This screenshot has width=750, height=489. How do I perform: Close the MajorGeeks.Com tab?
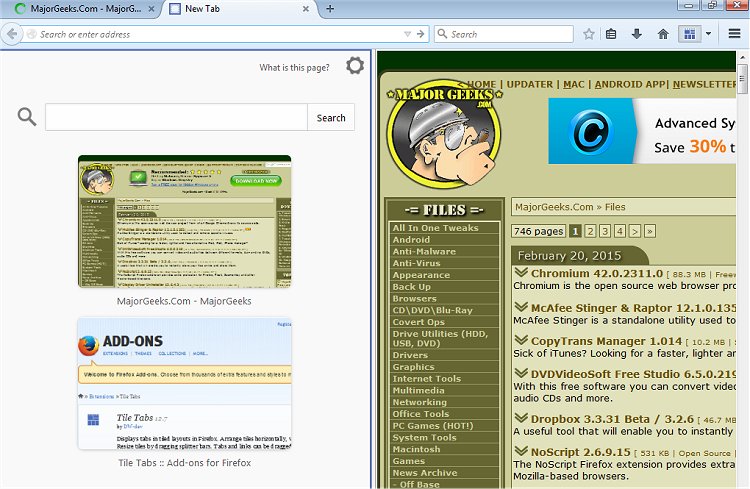click(x=151, y=9)
